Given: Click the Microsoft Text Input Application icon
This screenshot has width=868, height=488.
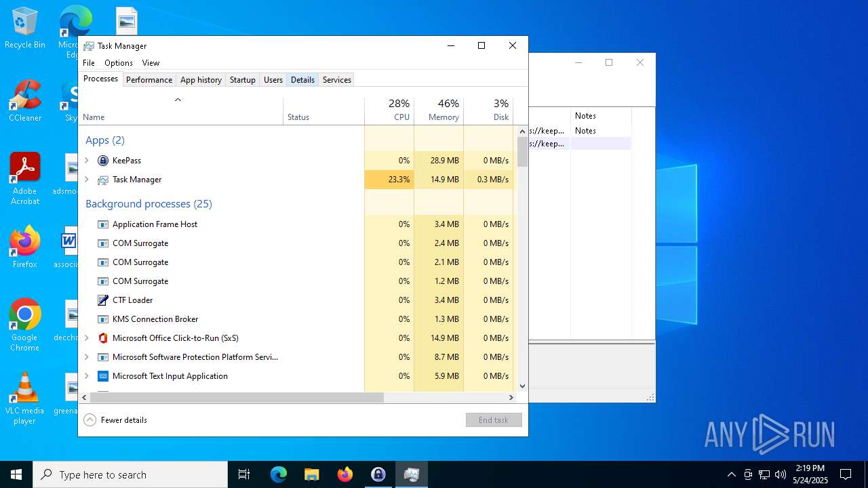Looking at the screenshot, I should point(103,376).
